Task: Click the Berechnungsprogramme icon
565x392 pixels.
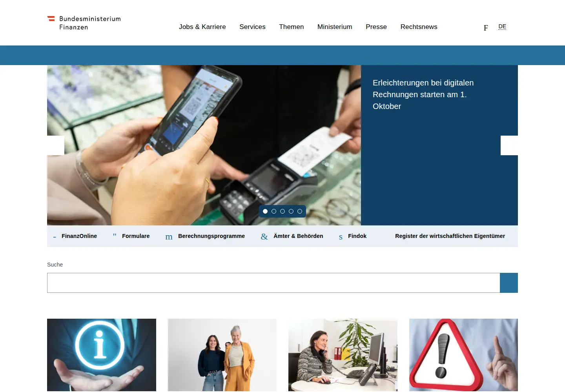Action: tap(169, 237)
